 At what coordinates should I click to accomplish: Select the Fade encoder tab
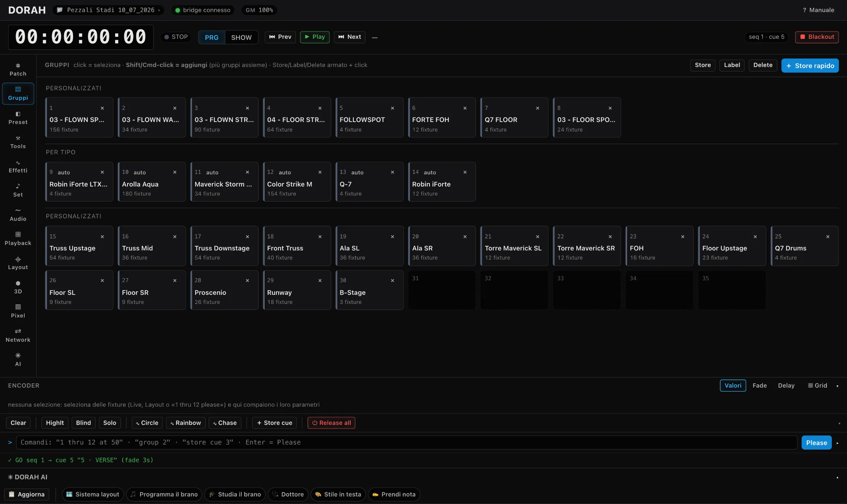pos(759,386)
